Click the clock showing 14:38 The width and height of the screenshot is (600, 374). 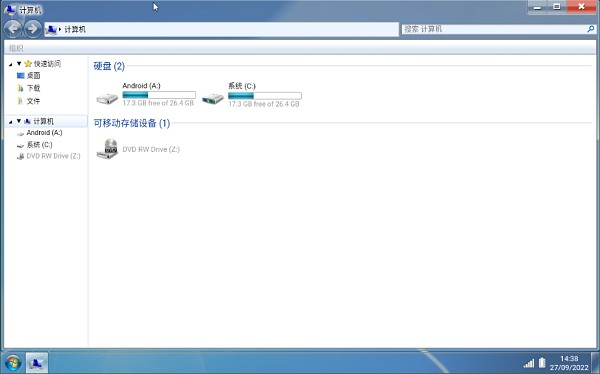pos(569,359)
